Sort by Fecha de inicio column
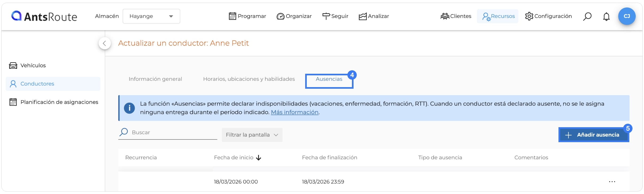 point(234,158)
